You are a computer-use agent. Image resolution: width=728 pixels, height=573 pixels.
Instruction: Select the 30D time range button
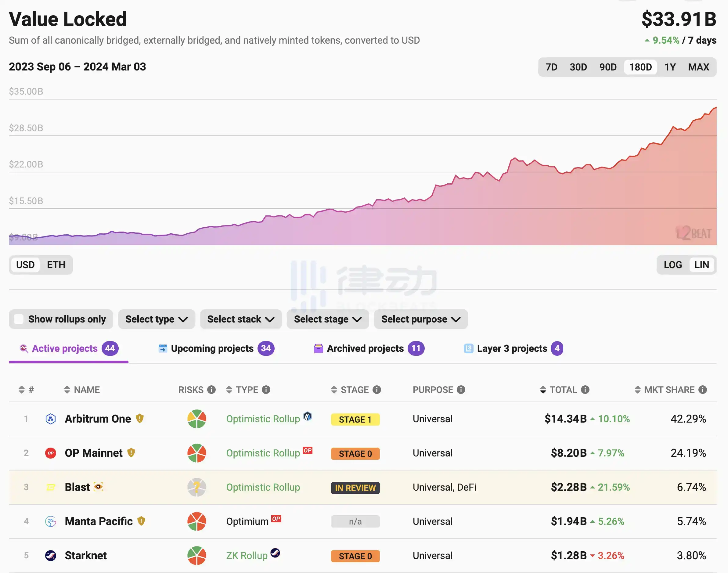point(578,67)
